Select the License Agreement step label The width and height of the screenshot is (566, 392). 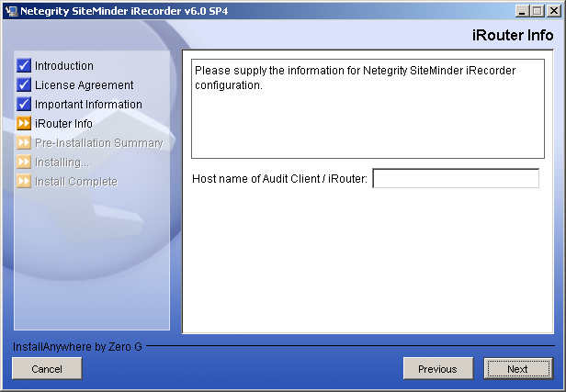tap(84, 85)
